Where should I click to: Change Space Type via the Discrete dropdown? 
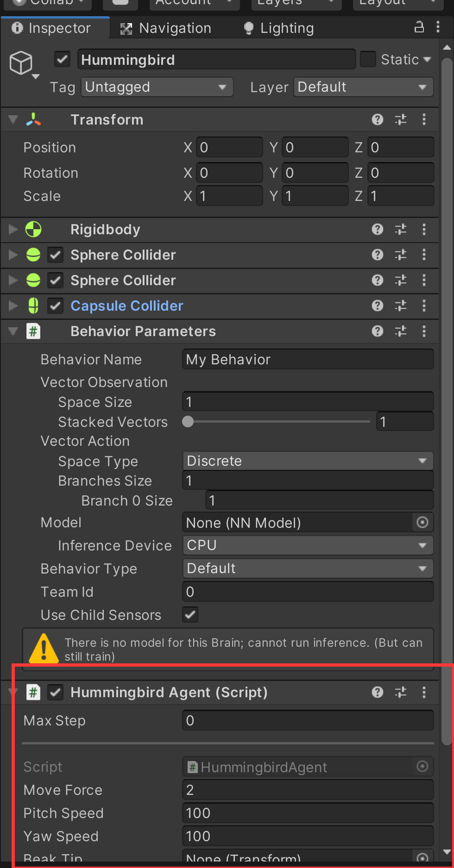pyautogui.click(x=308, y=461)
